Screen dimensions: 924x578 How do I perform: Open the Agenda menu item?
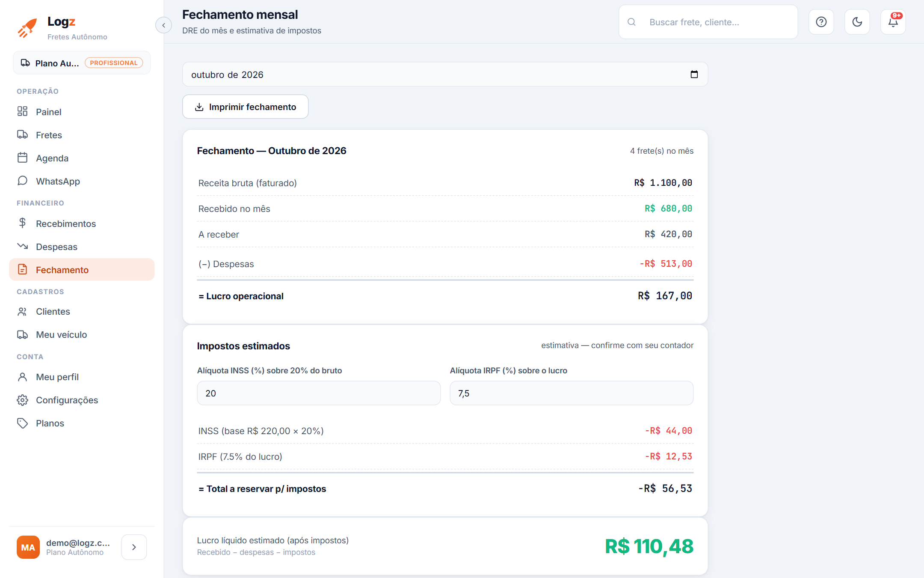coord(82,158)
